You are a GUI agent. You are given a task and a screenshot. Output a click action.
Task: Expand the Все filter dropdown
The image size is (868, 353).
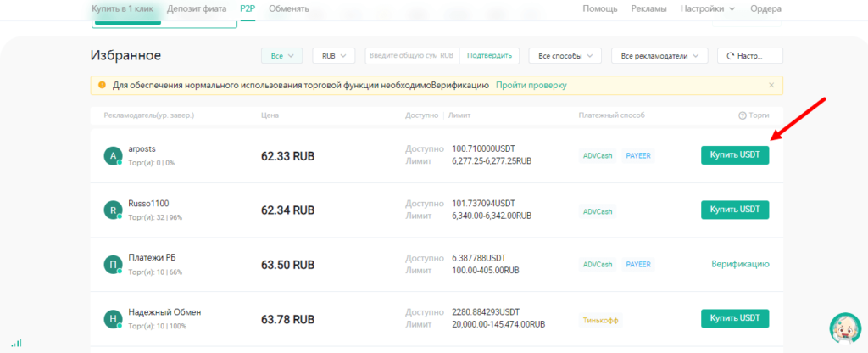281,56
